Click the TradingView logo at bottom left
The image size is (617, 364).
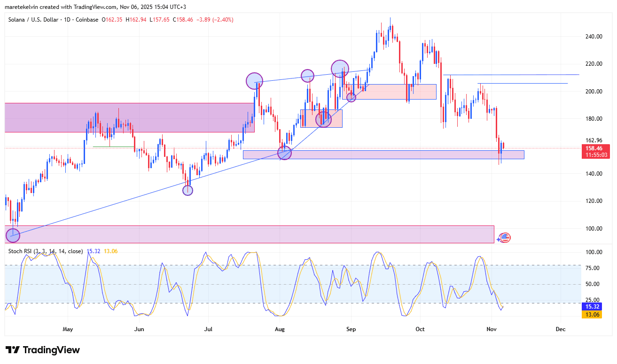pos(42,350)
